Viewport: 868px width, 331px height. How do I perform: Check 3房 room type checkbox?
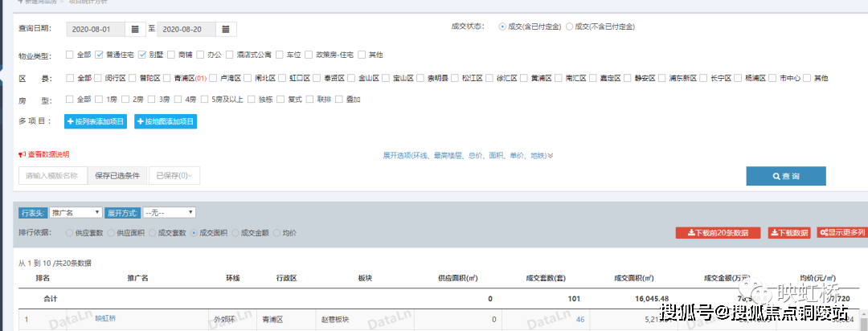coord(151,100)
